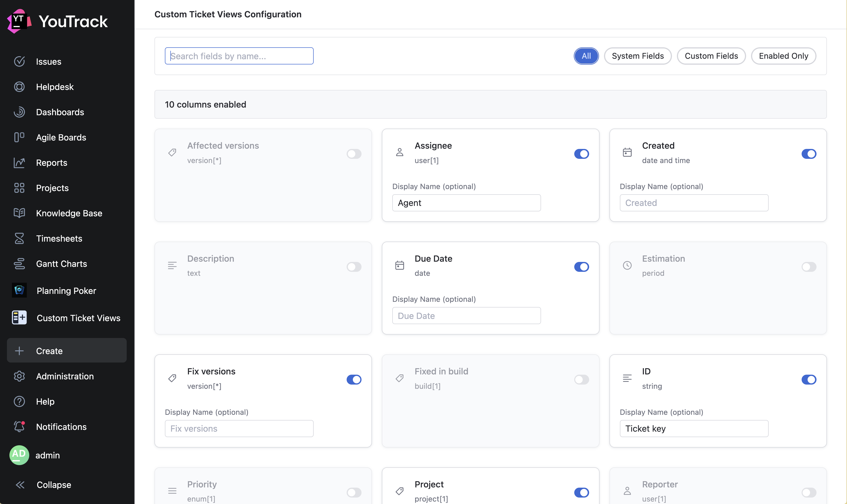Enable the Estimation column
This screenshot has height=504, width=847.
[809, 267]
